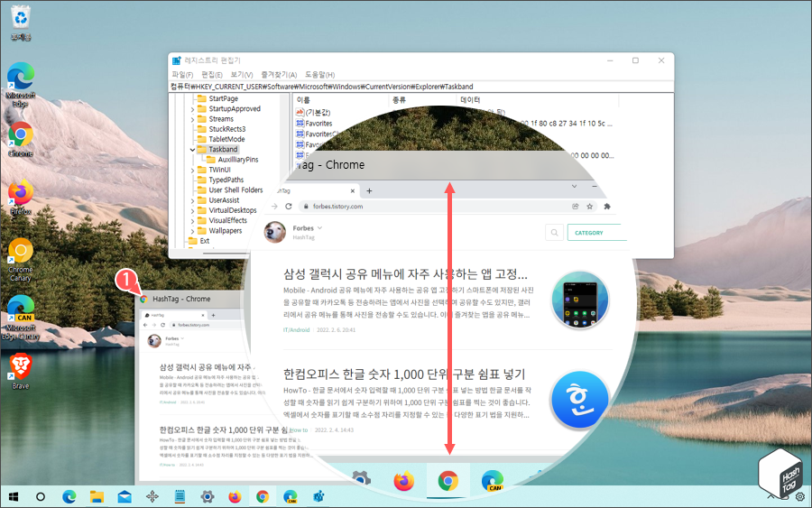Image resolution: width=812 pixels, height=508 pixels.
Task: Open the 도움말(H) menu in Registry Editor
Action: point(319,75)
